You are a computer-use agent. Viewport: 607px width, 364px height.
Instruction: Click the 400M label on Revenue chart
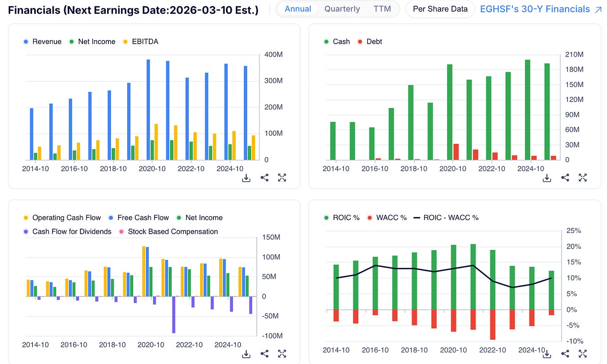pyautogui.click(x=273, y=55)
